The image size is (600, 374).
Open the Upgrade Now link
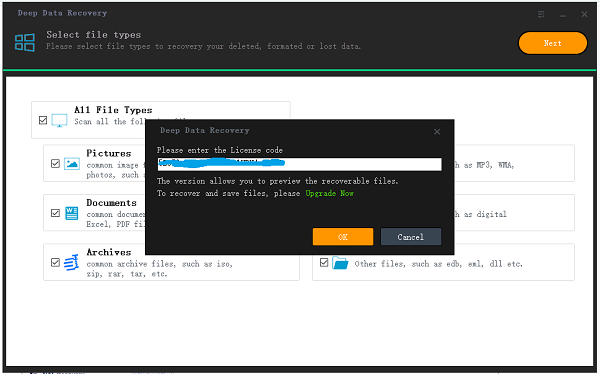[329, 193]
